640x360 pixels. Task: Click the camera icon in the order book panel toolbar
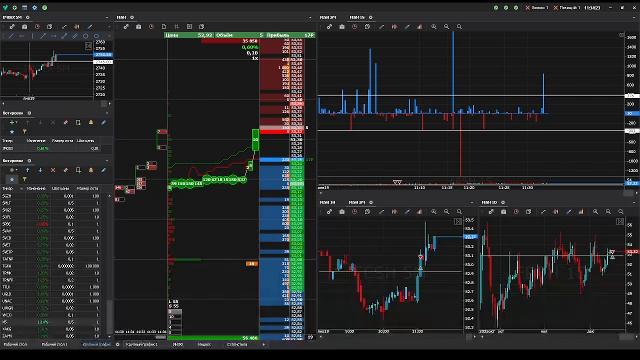[x=139, y=27]
